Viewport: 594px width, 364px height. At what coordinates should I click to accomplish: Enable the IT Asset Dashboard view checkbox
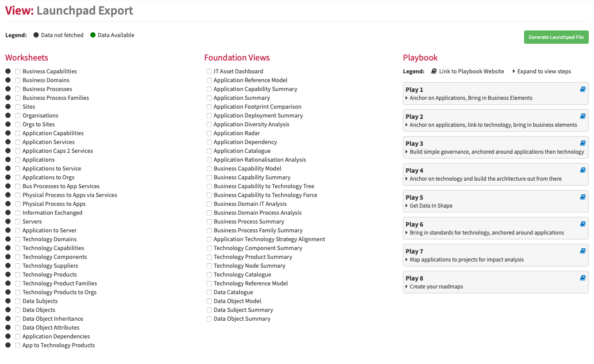tap(209, 71)
